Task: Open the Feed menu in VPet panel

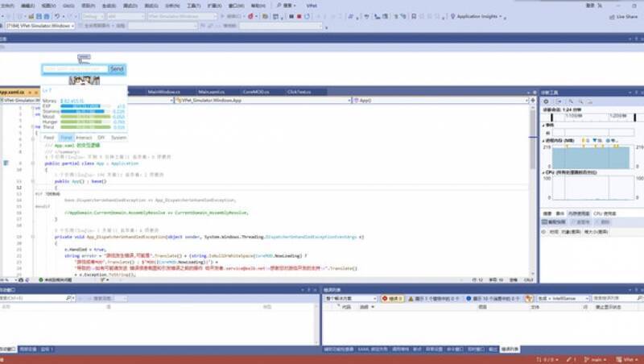Action: pyautogui.click(x=49, y=138)
